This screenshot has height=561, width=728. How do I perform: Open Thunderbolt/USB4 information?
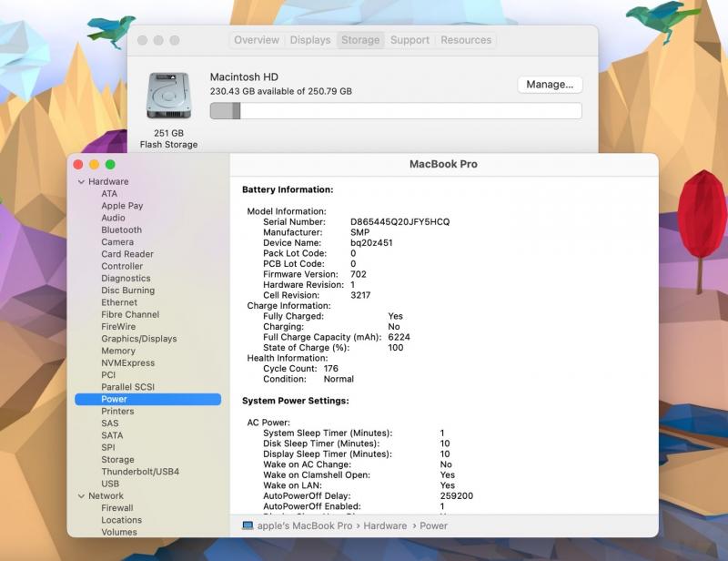(x=140, y=472)
